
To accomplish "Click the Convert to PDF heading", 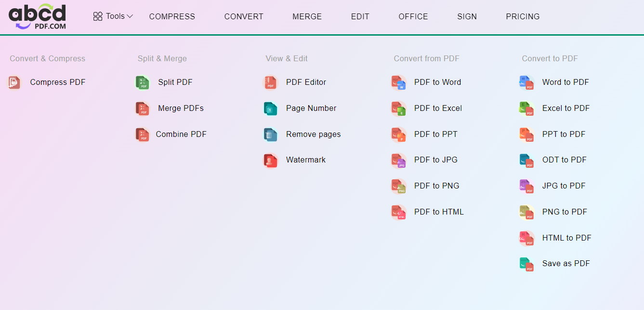I will pyautogui.click(x=550, y=59).
